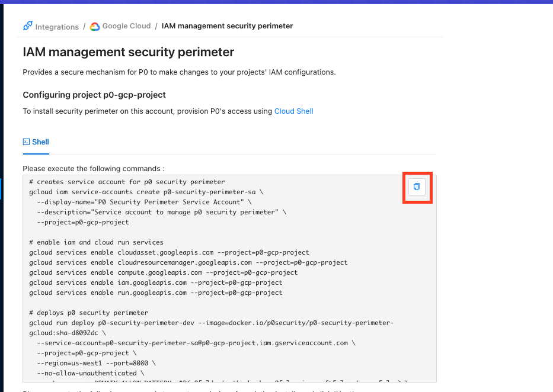Viewport: 553px width, 392px height.
Task: Click the current breadcrumb 'IAM management security perimeter'
Action: coord(227,26)
